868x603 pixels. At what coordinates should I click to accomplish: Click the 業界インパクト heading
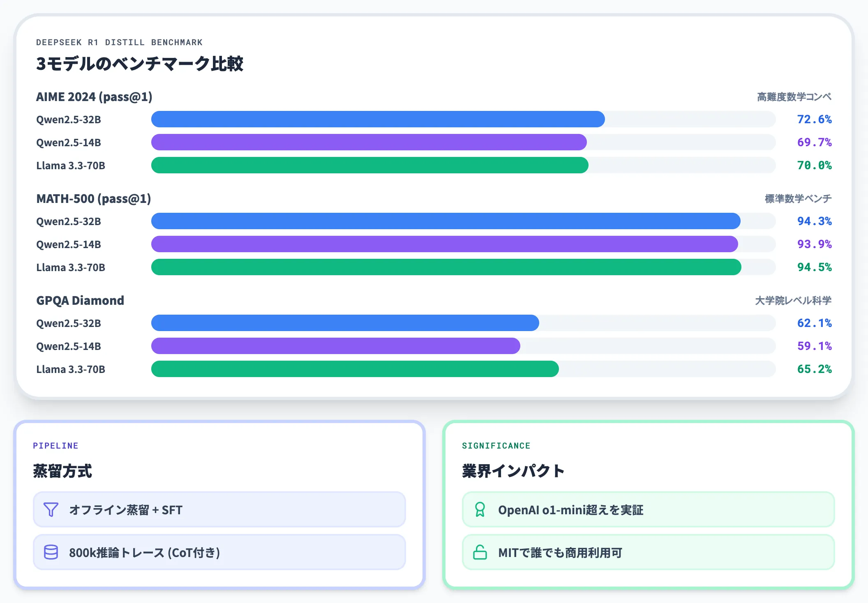pyautogui.click(x=513, y=471)
